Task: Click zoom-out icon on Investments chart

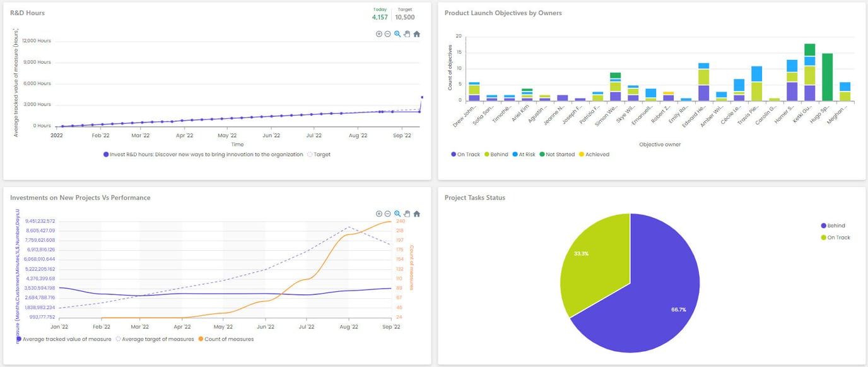Action: coord(387,214)
